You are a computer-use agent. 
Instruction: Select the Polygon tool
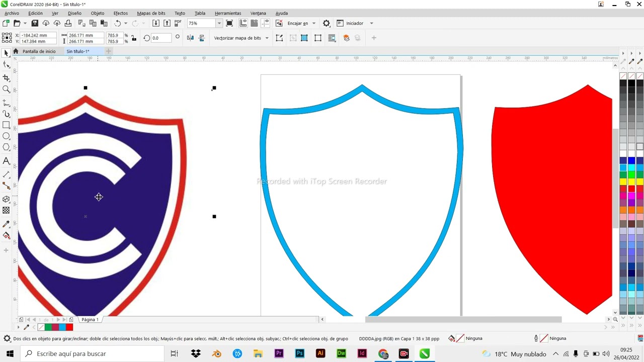click(x=6, y=147)
